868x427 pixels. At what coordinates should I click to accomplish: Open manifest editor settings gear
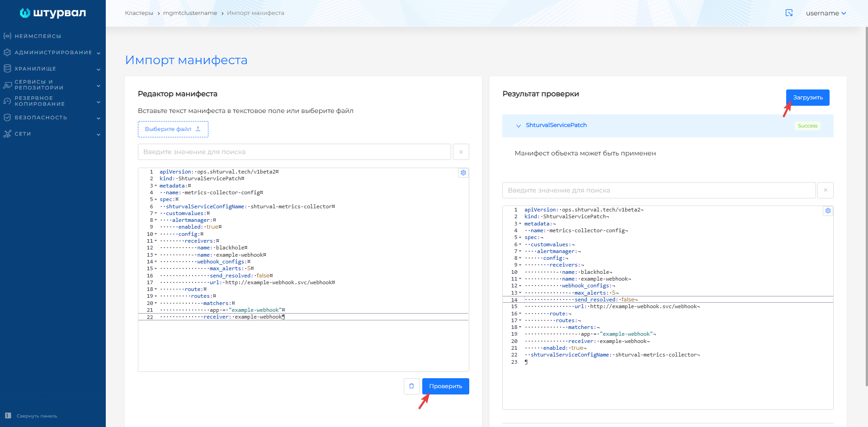tap(463, 173)
